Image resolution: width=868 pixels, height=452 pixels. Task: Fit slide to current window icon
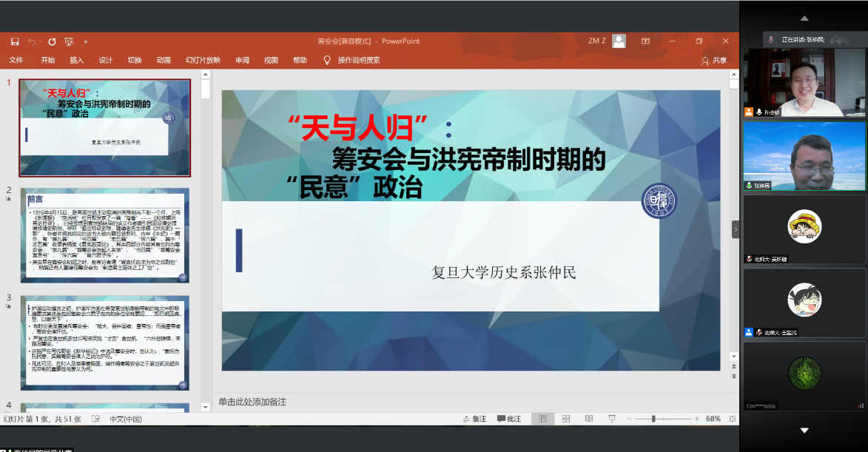click(x=731, y=419)
